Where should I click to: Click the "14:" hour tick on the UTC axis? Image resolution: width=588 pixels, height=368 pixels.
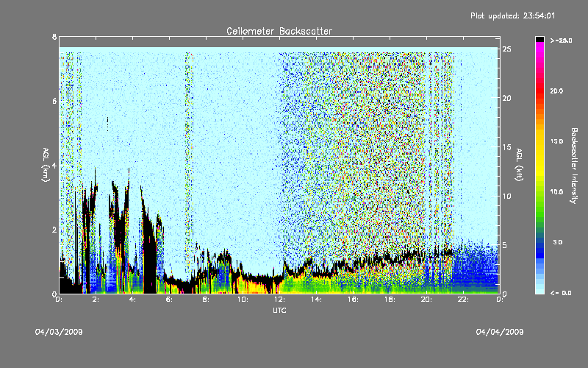tap(316, 300)
